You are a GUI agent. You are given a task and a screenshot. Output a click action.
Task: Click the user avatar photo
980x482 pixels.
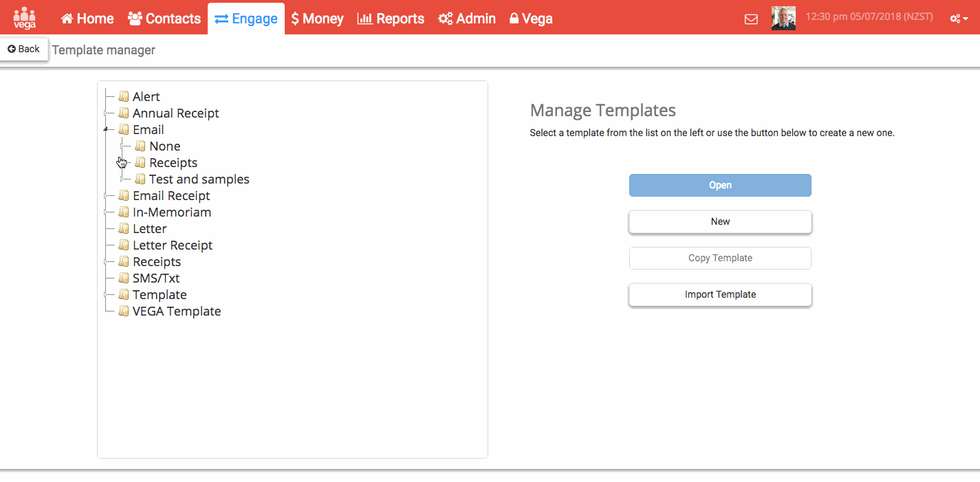click(x=783, y=19)
